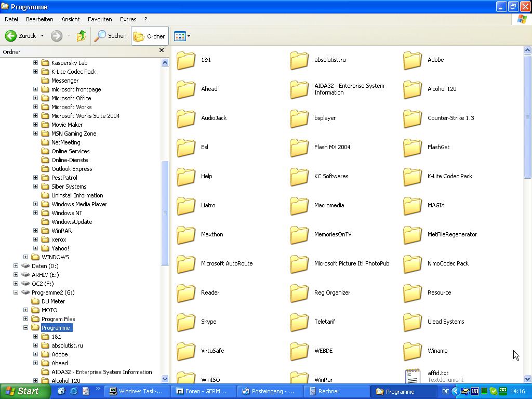The image size is (532, 399).
Task: Select the Flash MX 2004 folder icon
Action: 299,147
